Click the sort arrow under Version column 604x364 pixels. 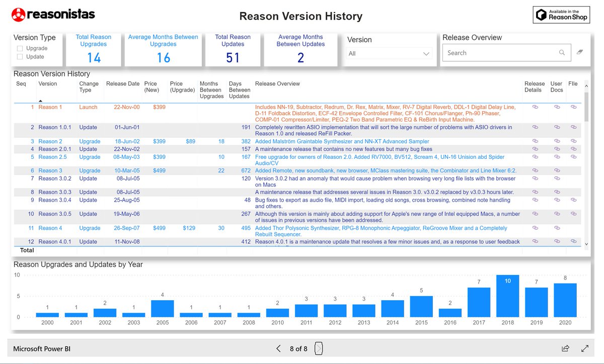tap(41, 101)
